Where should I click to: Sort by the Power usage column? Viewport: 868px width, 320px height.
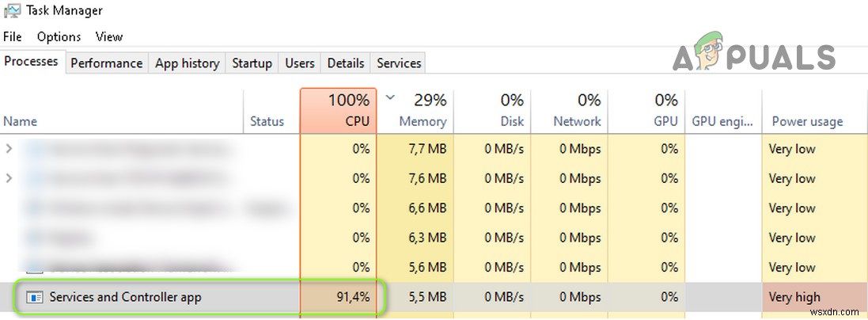tap(807, 121)
